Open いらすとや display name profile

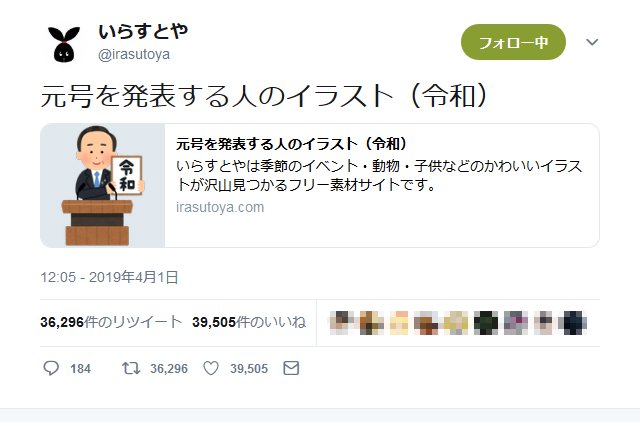(143, 32)
